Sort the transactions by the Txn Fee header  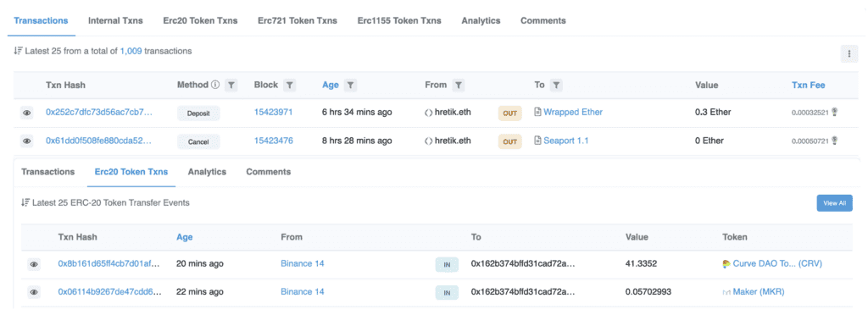808,85
